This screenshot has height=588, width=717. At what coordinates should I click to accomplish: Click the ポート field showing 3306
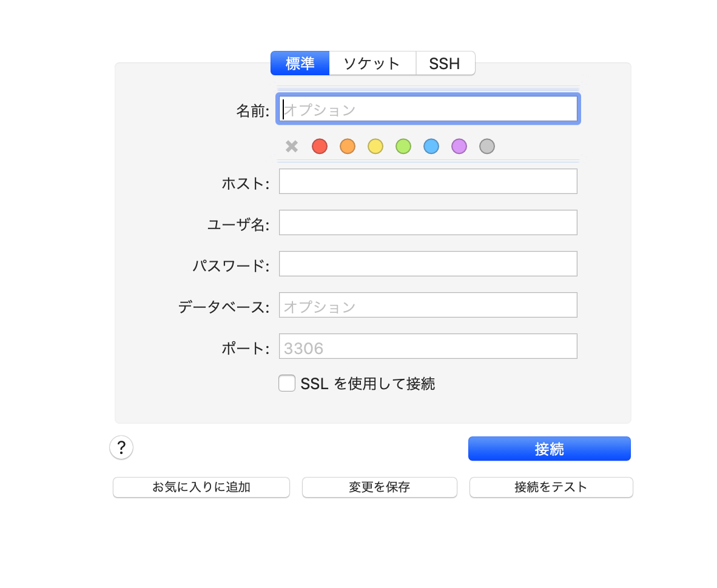click(x=428, y=346)
